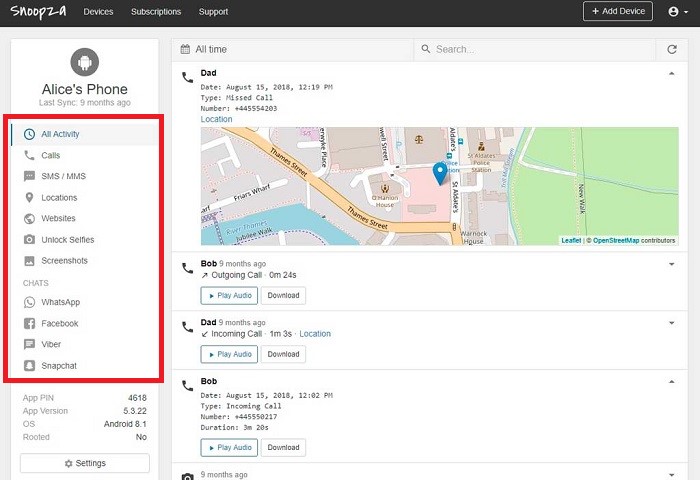The width and height of the screenshot is (700, 480).
Task: Click the Android device avatar icon
Action: (x=85, y=62)
